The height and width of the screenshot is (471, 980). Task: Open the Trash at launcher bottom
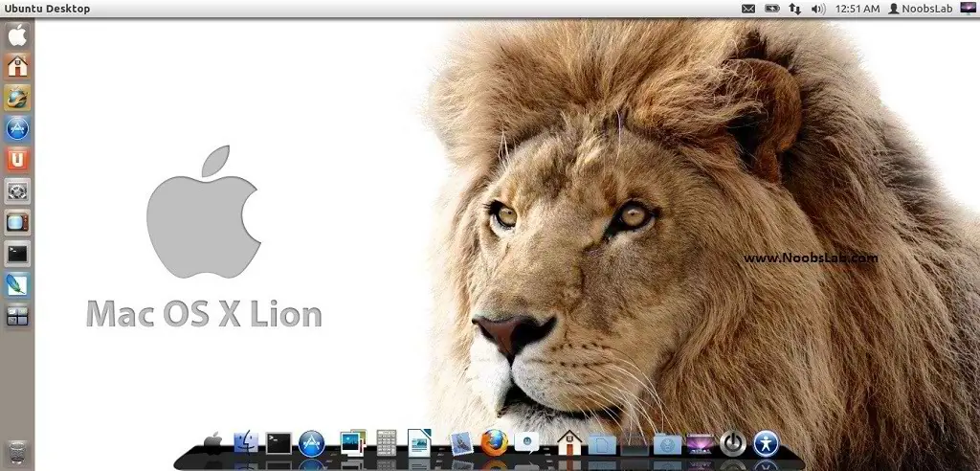(x=18, y=452)
